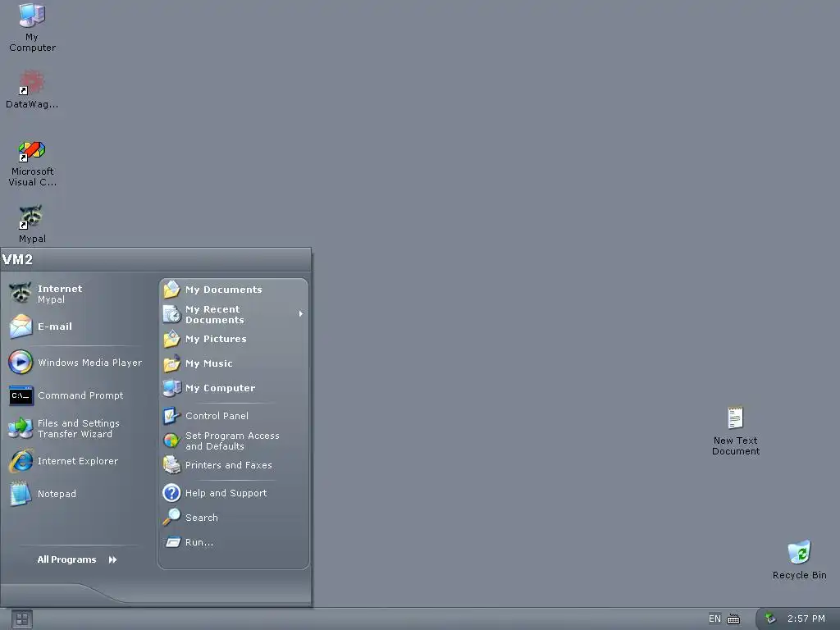Viewport: 840px width, 630px height.
Task: Select the Recycle Bin desktop icon
Action: click(x=799, y=559)
